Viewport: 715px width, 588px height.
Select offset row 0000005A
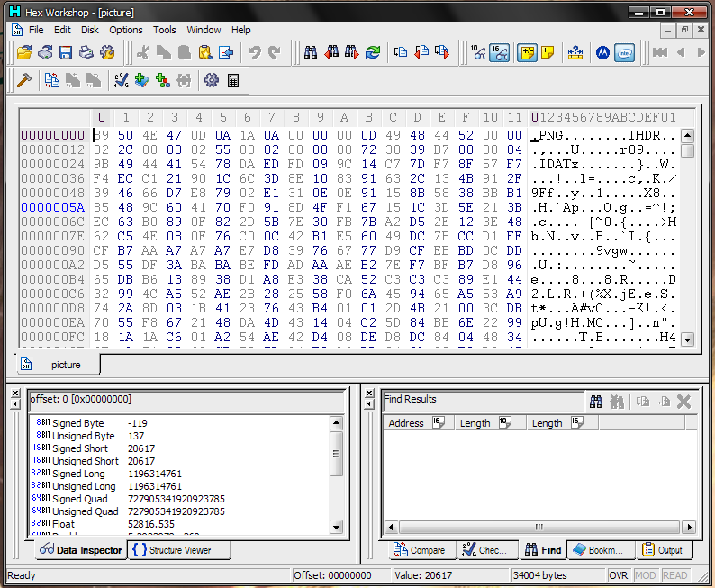[x=53, y=207]
